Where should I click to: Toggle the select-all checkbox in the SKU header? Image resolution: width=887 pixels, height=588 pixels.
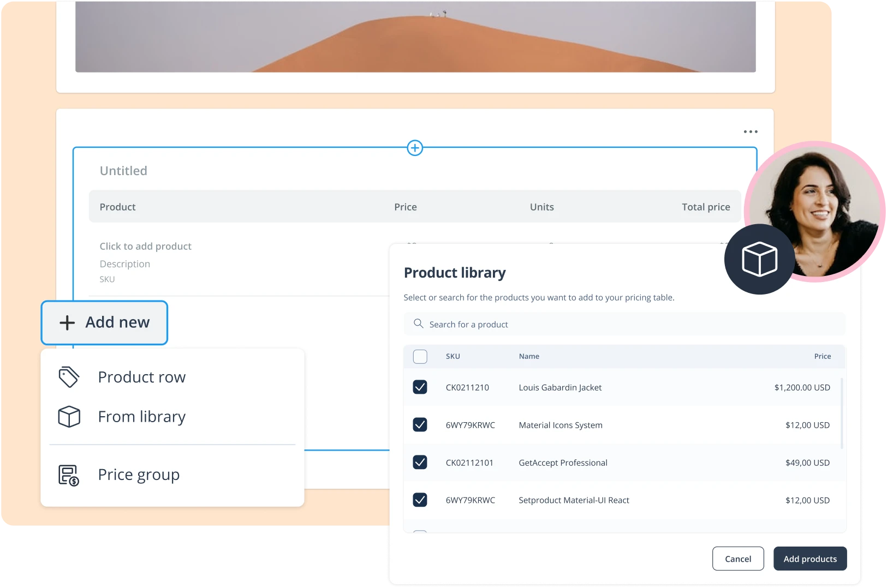[x=420, y=356]
